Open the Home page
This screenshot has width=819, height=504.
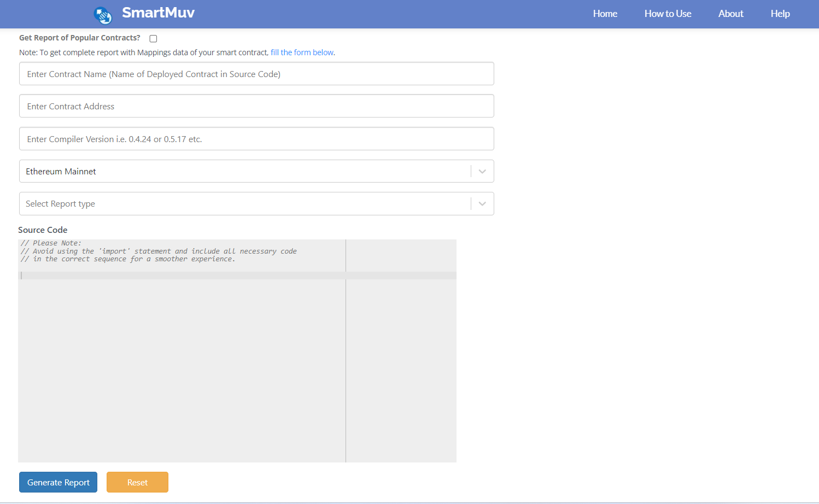605,14
